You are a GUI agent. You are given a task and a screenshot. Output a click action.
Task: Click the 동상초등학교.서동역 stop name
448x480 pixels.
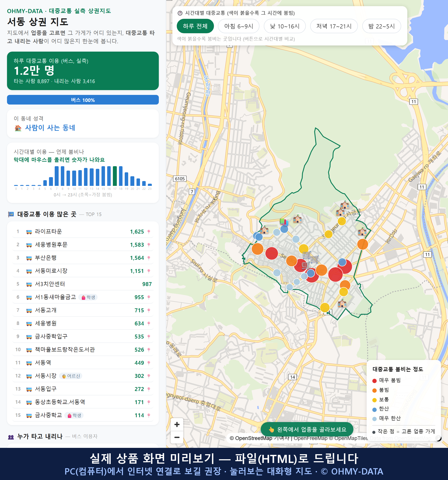coord(60,402)
